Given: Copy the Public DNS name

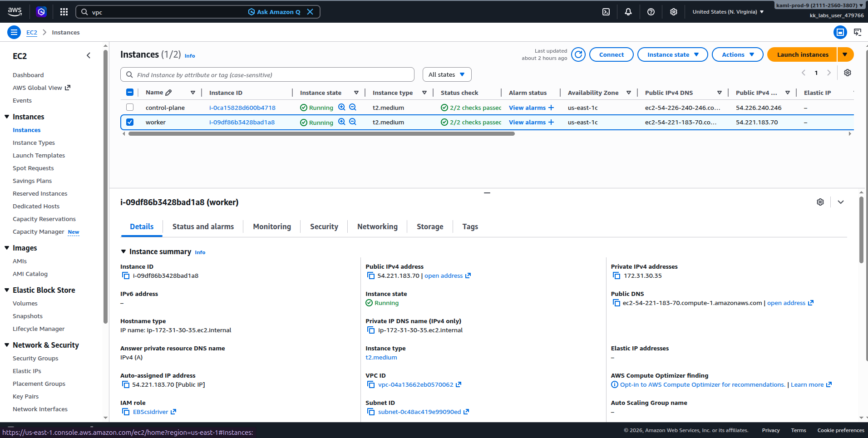Looking at the screenshot, I should (616, 303).
